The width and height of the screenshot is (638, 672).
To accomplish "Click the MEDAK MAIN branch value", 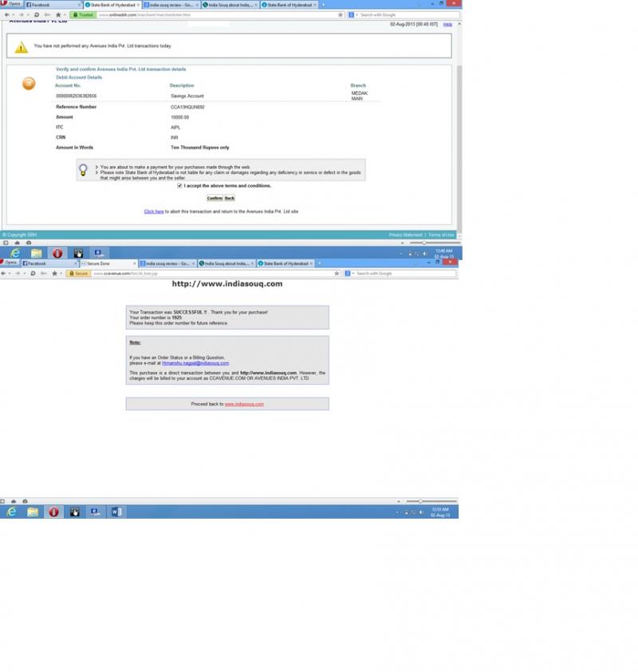I will point(359,96).
